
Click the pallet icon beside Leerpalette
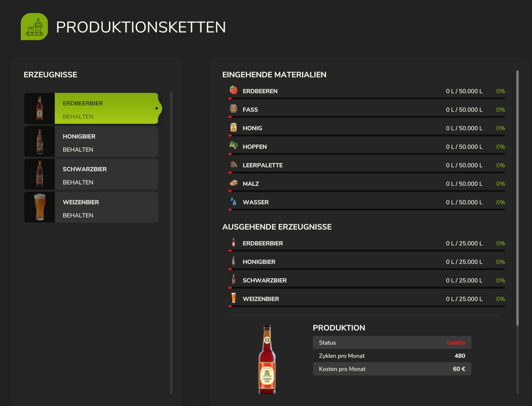pos(233,164)
